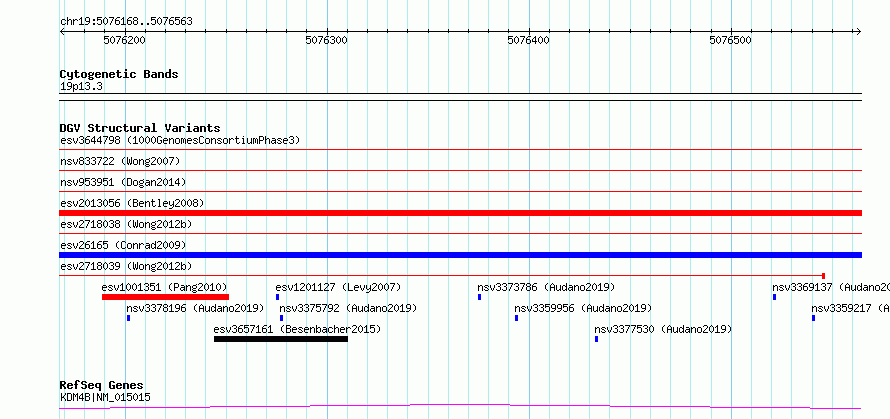Click the nsv3369137 variant label

pos(831,287)
